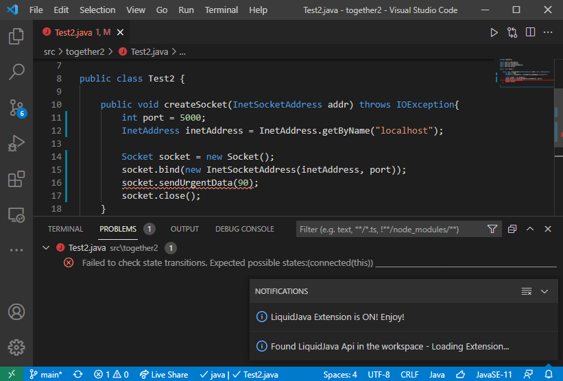Clear all notifications icon
The height and width of the screenshot is (381, 563).
pyautogui.click(x=526, y=291)
